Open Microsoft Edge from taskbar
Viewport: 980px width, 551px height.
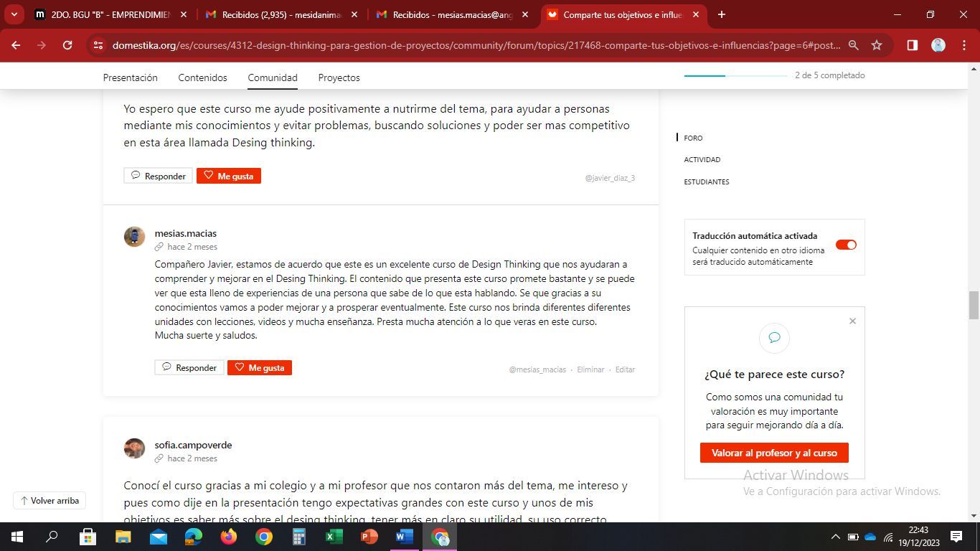coord(193,537)
